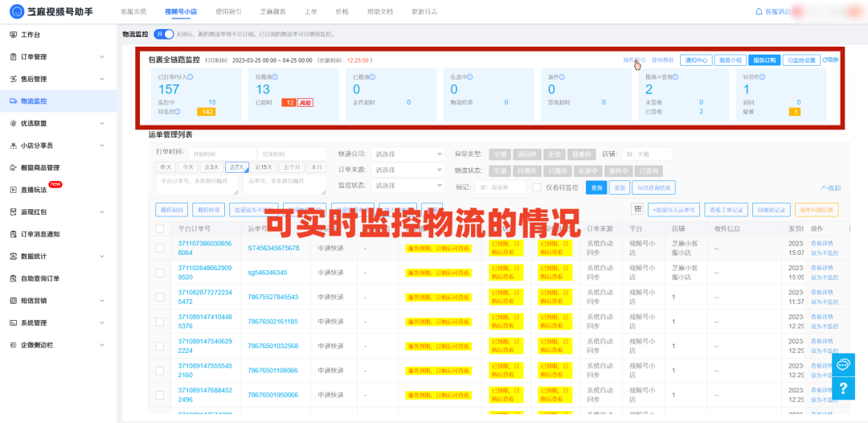868x423 pixels.
Task: Open the 订单来源 dropdown
Action: coord(408,170)
